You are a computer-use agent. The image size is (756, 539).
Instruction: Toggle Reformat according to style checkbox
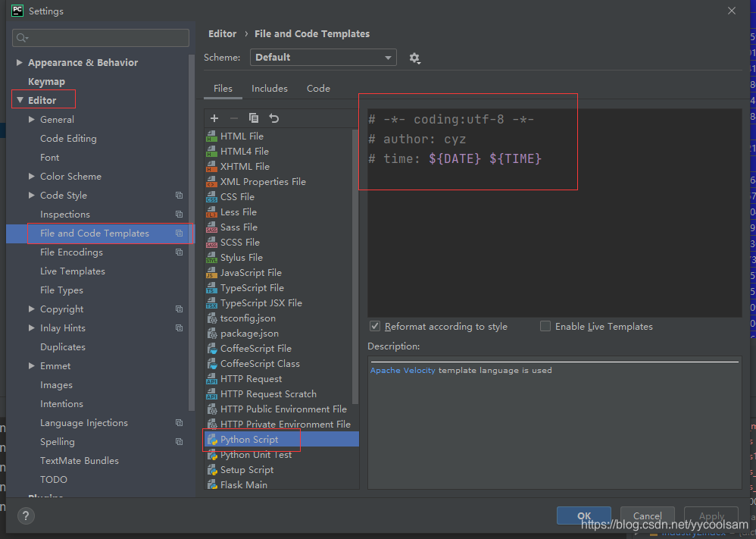click(375, 326)
